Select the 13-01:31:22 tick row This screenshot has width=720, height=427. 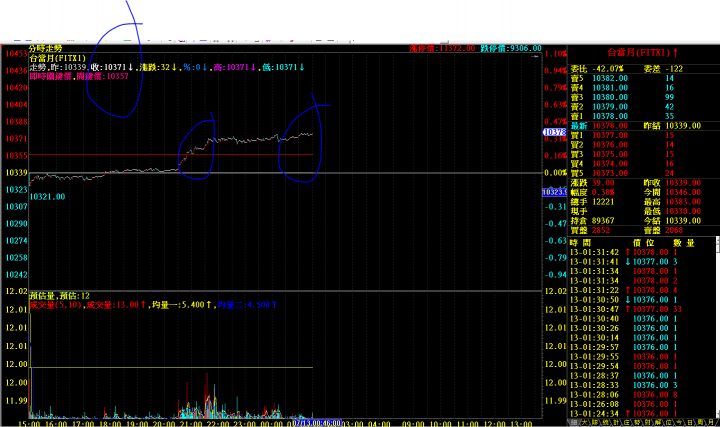pos(642,290)
